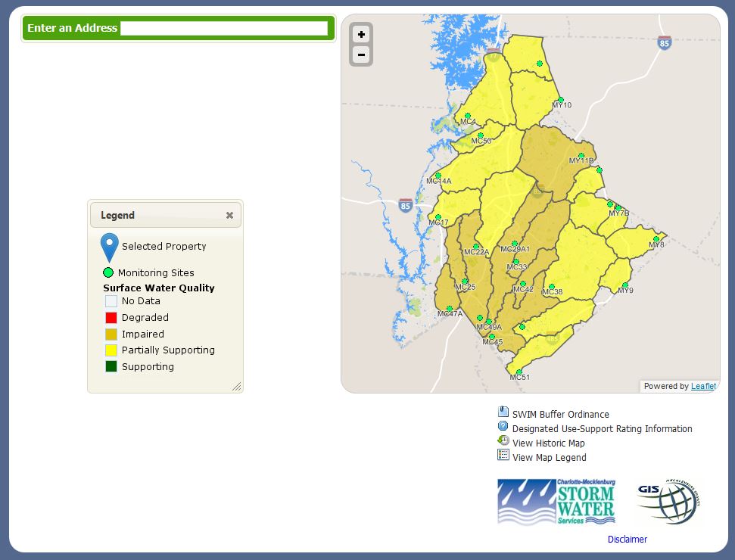Click the SWIM Buffer Ordinance document icon
This screenshot has width=735, height=560.
[x=503, y=412]
